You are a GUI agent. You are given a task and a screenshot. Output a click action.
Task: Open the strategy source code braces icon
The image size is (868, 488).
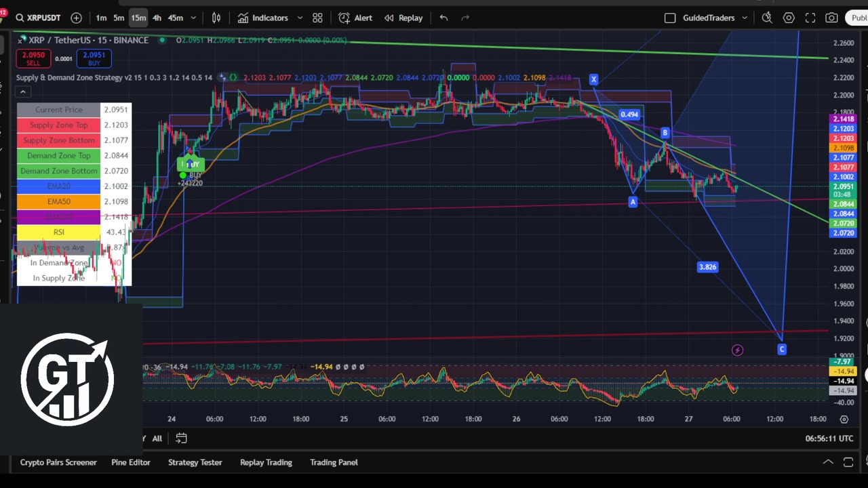tap(233, 78)
